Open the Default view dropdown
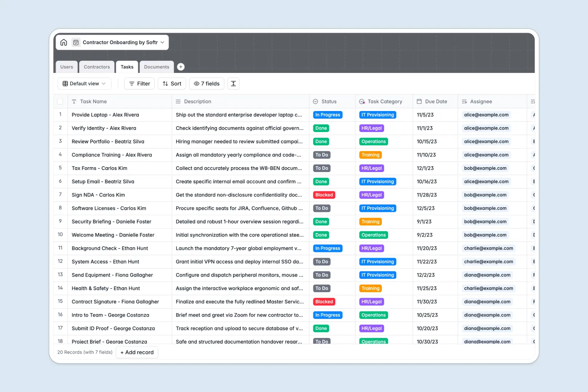 coord(84,83)
